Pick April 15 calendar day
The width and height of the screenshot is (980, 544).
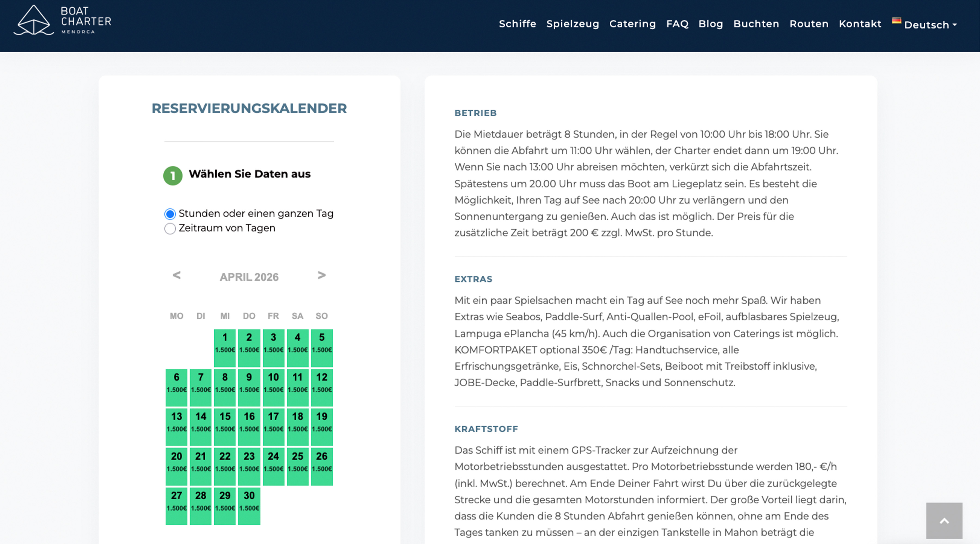coord(225,427)
